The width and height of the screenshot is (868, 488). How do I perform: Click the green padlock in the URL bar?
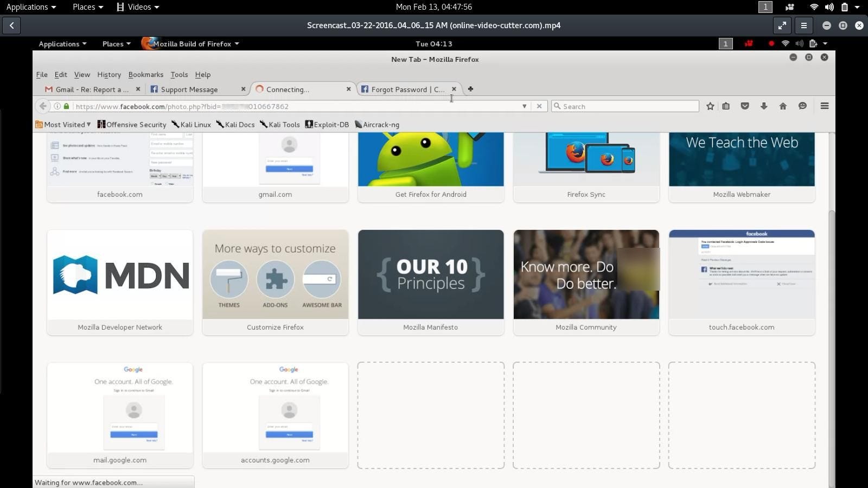click(66, 106)
